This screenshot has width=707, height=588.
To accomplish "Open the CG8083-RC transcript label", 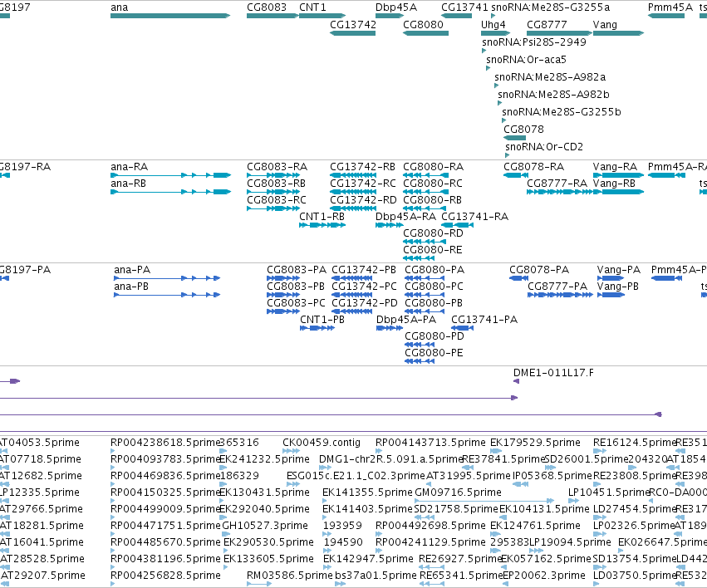I will 277,199.
